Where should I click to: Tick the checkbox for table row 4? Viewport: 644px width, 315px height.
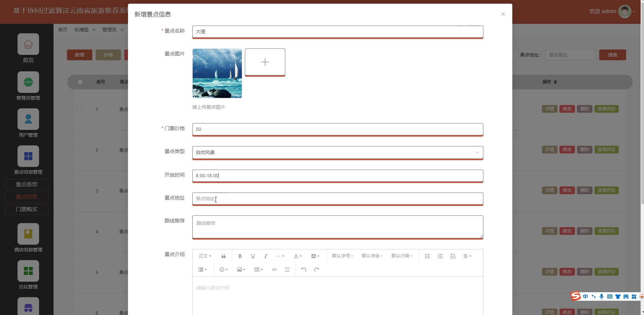(79, 232)
